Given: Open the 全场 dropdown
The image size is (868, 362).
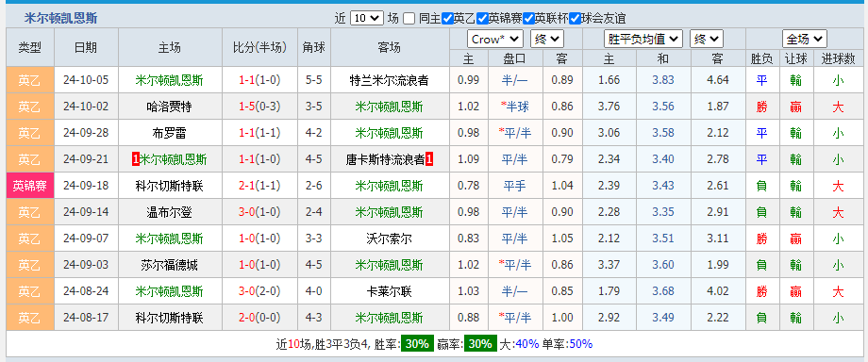Looking at the screenshot, I should point(805,40).
